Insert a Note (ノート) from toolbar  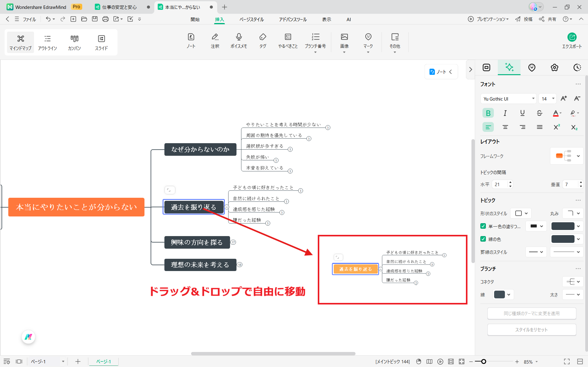191,41
